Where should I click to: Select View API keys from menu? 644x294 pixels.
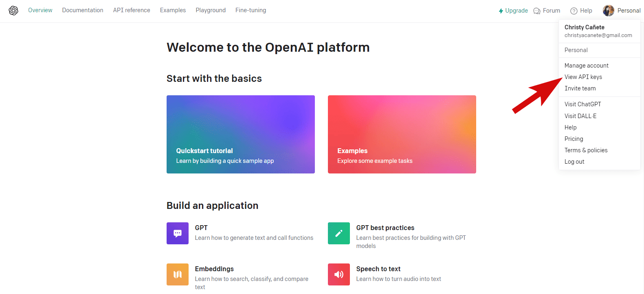click(x=583, y=77)
